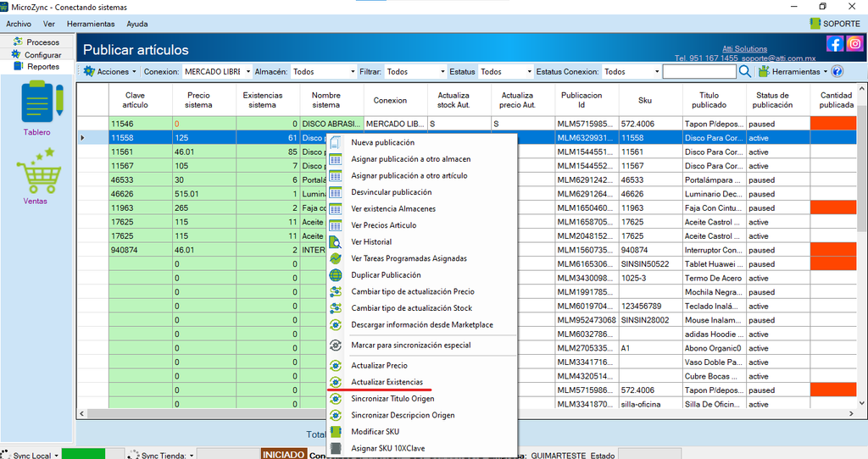Click the search text field
Image resolution: width=868 pixels, height=459 pixels.
tap(699, 71)
